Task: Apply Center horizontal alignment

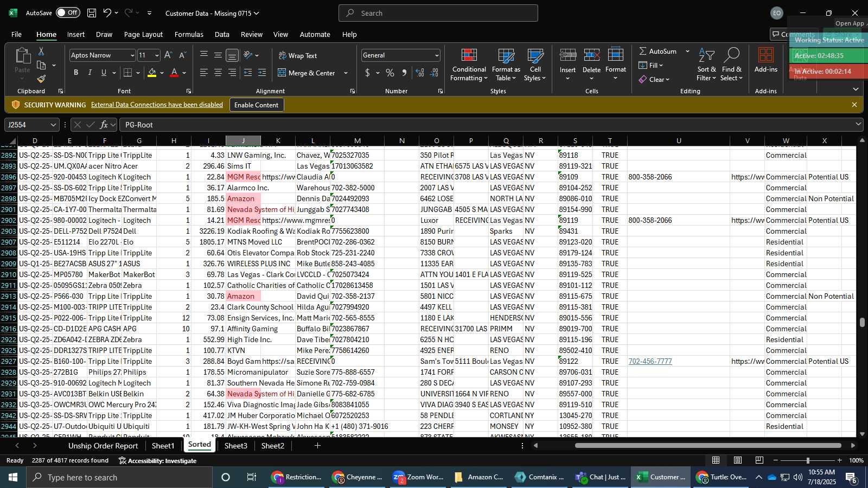Action: point(218,73)
